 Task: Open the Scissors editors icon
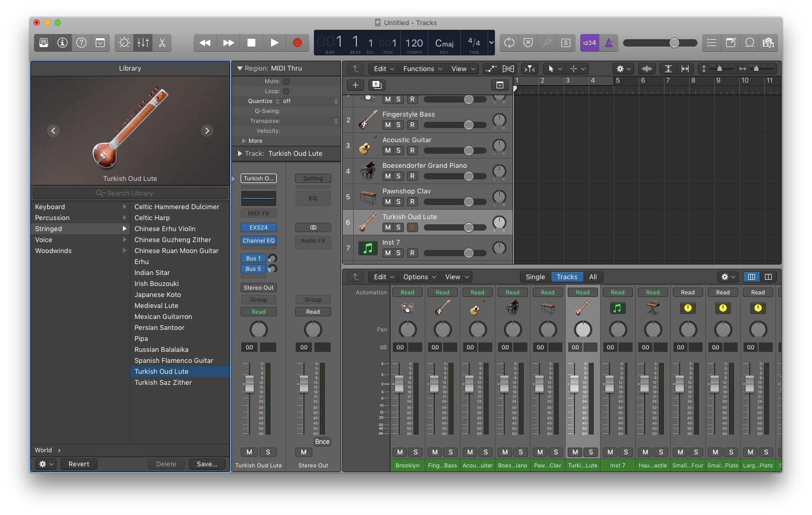[162, 43]
